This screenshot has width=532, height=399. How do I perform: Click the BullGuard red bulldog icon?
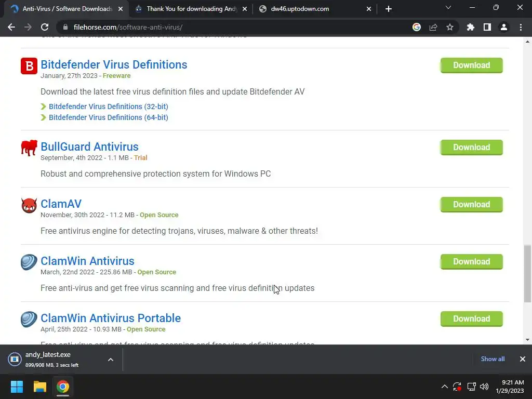[29, 148]
